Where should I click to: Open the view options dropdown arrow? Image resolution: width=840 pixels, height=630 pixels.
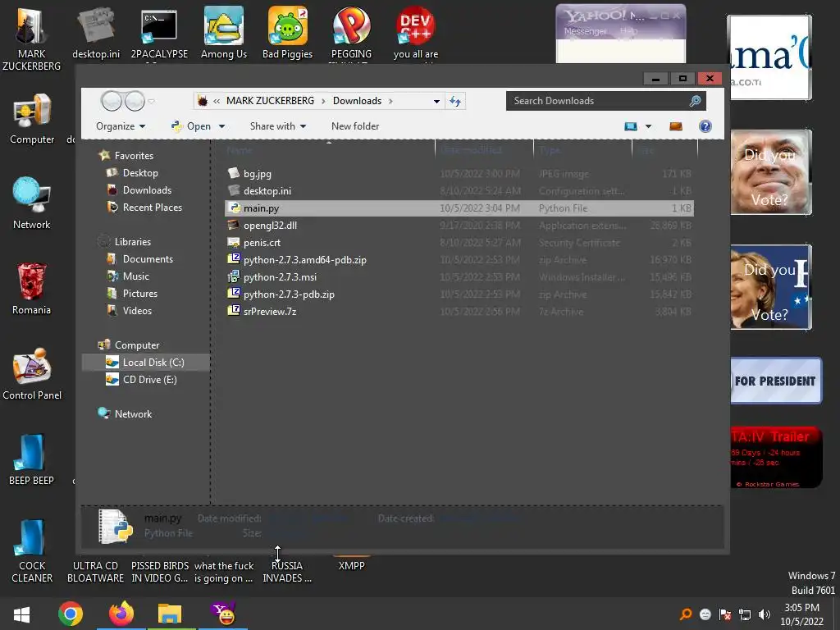(x=648, y=126)
